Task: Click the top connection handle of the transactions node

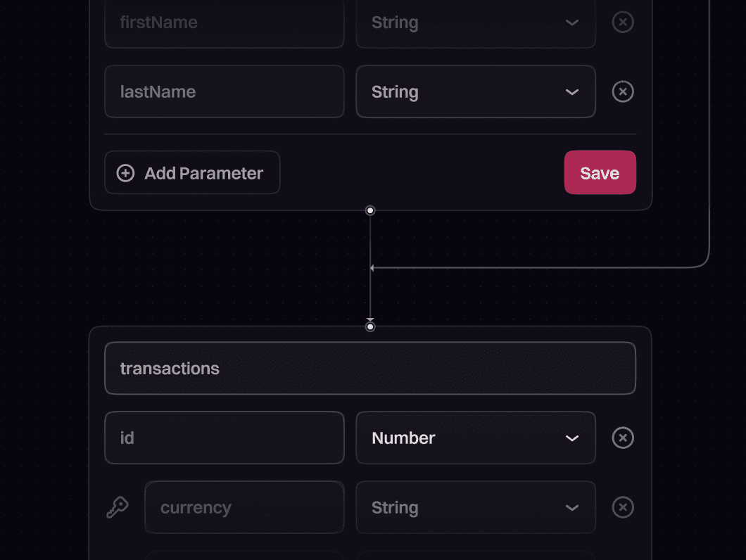Action: pos(370,326)
